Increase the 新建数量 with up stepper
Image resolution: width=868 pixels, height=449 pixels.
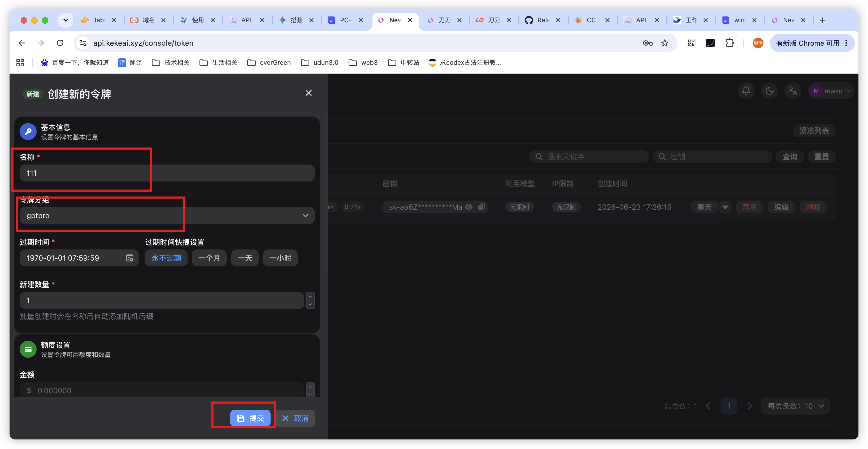[310, 296]
